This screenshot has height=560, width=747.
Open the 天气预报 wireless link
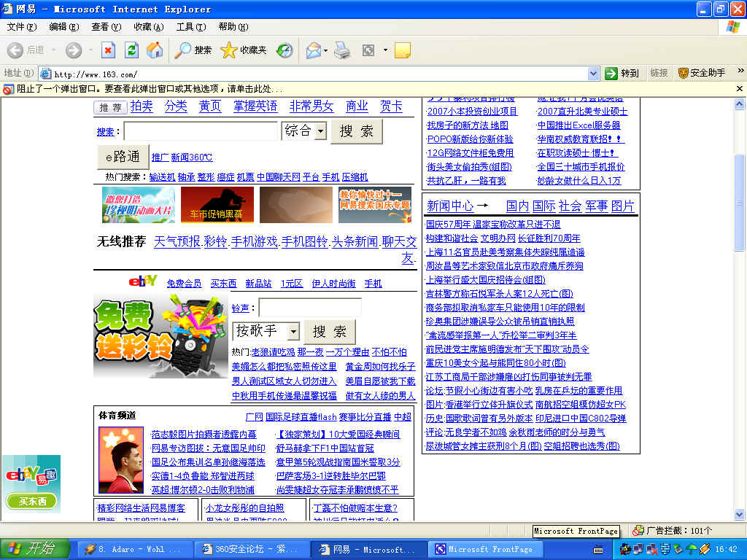pyautogui.click(x=177, y=242)
